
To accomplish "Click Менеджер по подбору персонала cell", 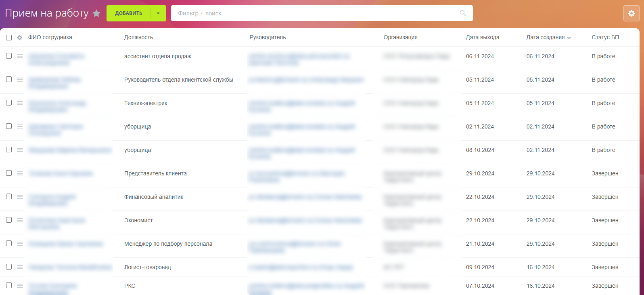I will tap(168, 244).
